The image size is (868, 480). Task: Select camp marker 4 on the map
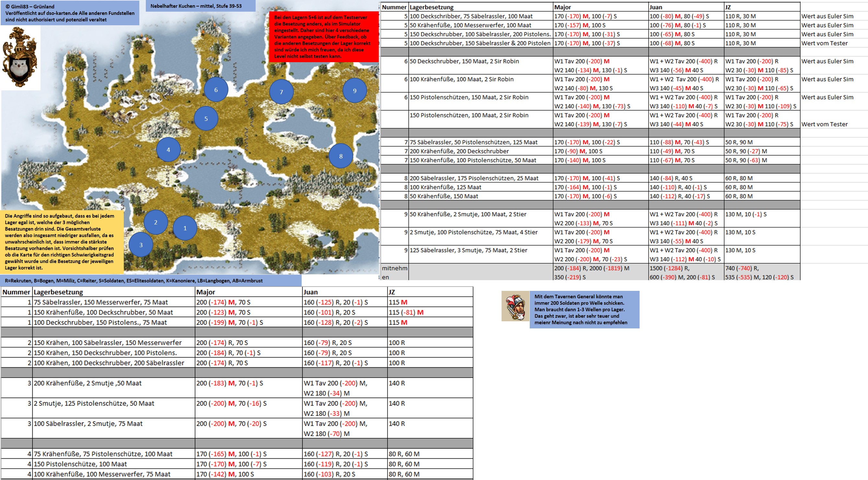tap(168, 150)
